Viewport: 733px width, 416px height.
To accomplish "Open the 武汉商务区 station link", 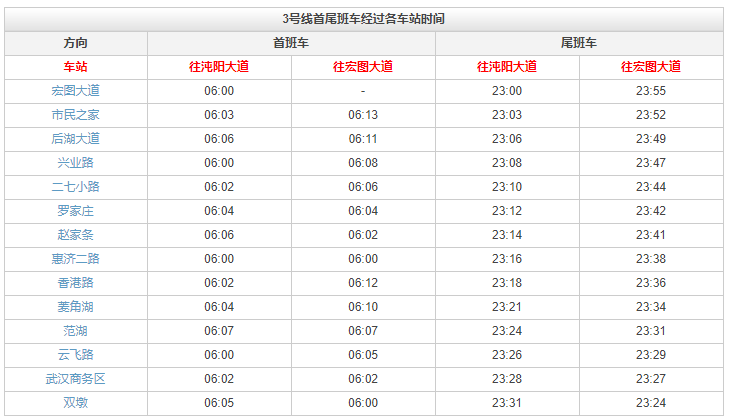I will pyautogui.click(x=75, y=379).
